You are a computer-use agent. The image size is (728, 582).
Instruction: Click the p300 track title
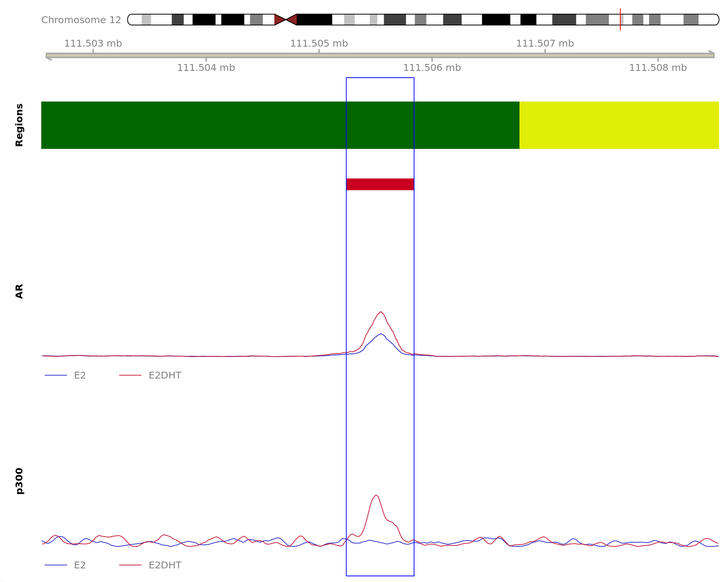19,481
